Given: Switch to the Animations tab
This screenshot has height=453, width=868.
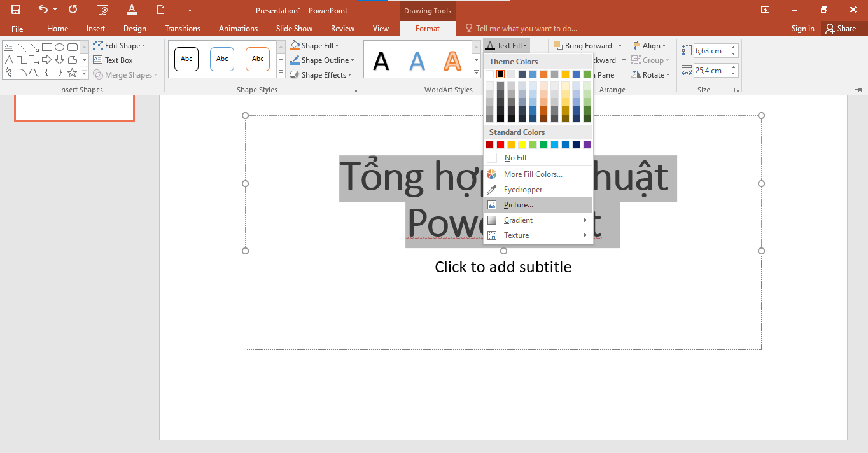Looking at the screenshot, I should click(x=238, y=29).
